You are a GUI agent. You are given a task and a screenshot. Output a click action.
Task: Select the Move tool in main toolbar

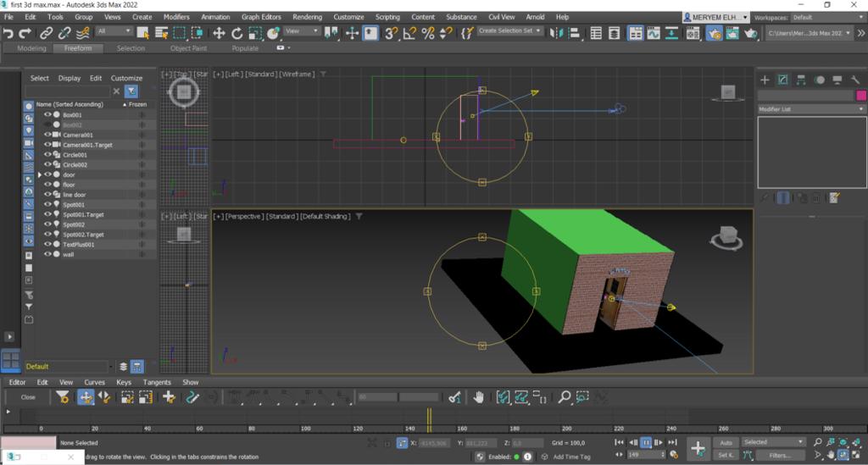coord(219,33)
